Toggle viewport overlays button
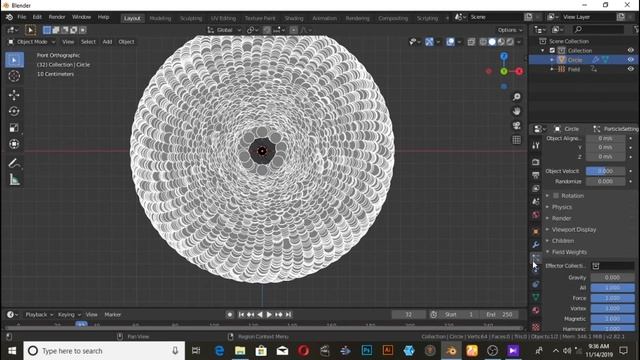This screenshot has height=360, width=640. 450,42
